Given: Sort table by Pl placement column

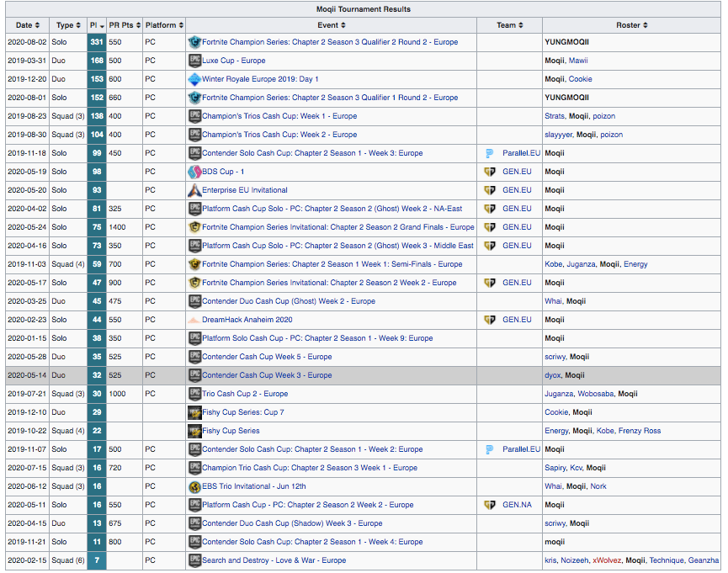Looking at the screenshot, I should point(97,25).
